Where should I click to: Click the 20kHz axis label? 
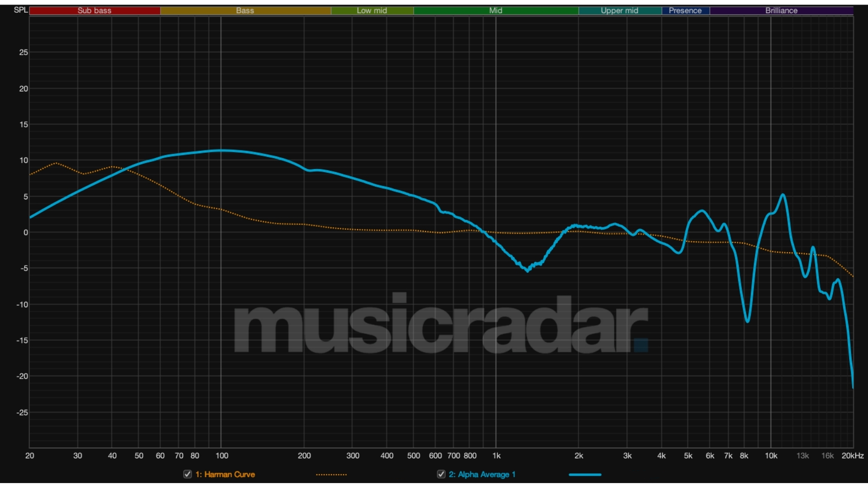click(x=853, y=456)
